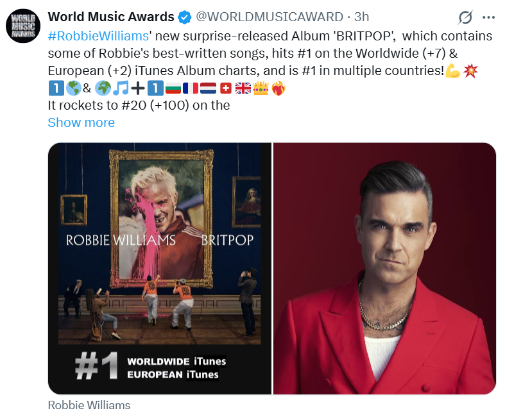Open the World Music Awards display name
This screenshot has height=420, width=505.
111,17
